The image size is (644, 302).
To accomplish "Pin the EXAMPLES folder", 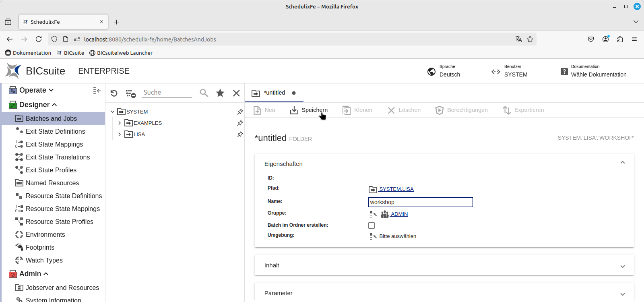I will 240,123.
